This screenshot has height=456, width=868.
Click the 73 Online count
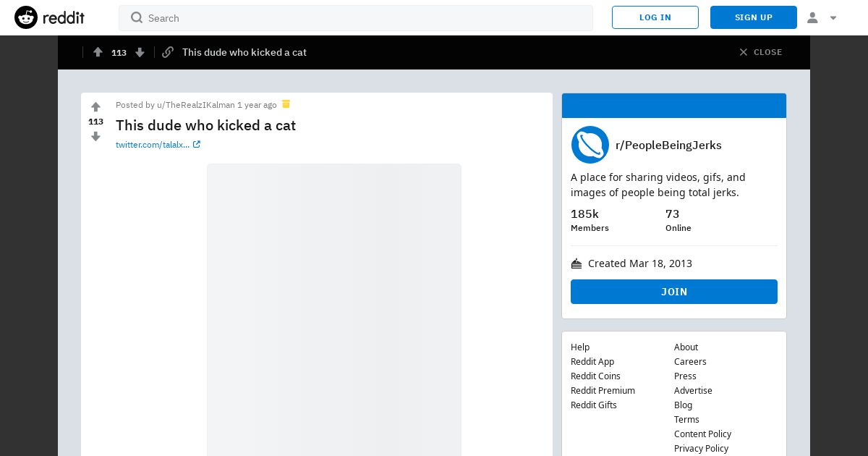tap(678, 220)
